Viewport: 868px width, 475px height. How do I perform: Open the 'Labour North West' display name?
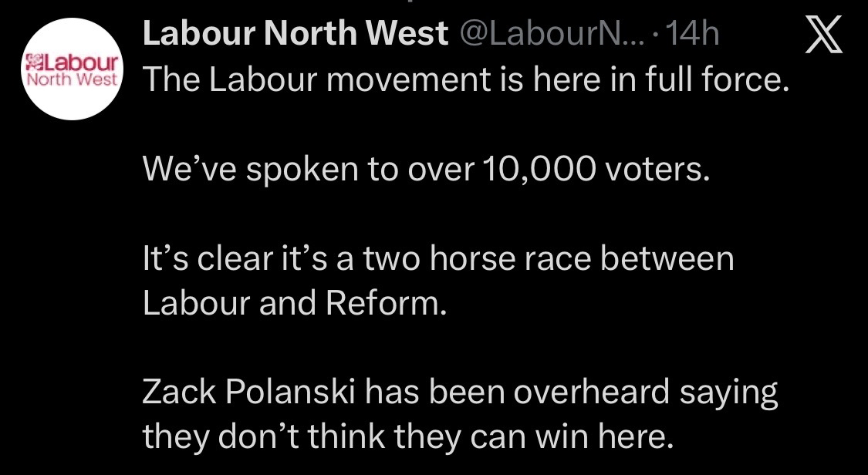296,32
